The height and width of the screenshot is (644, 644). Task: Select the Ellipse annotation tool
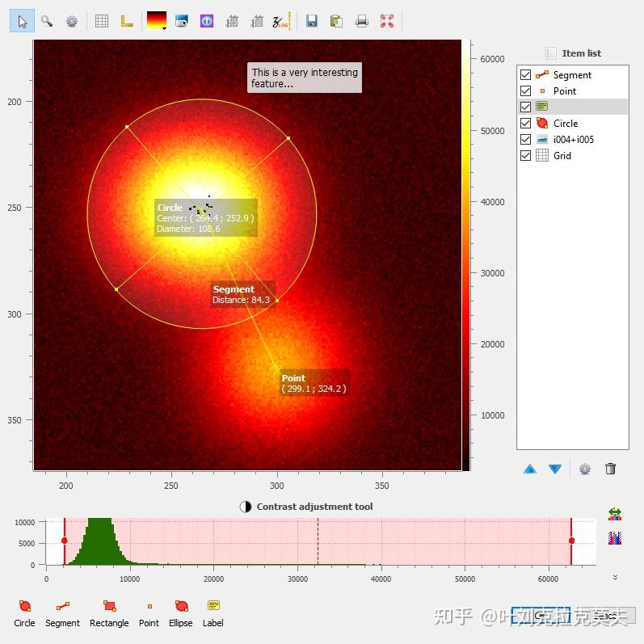pos(181,613)
